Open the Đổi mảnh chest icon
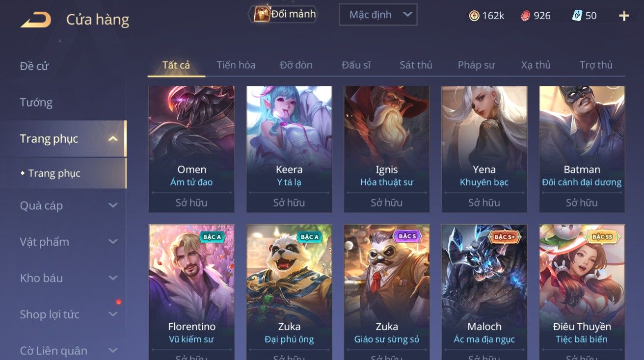 [x=261, y=14]
